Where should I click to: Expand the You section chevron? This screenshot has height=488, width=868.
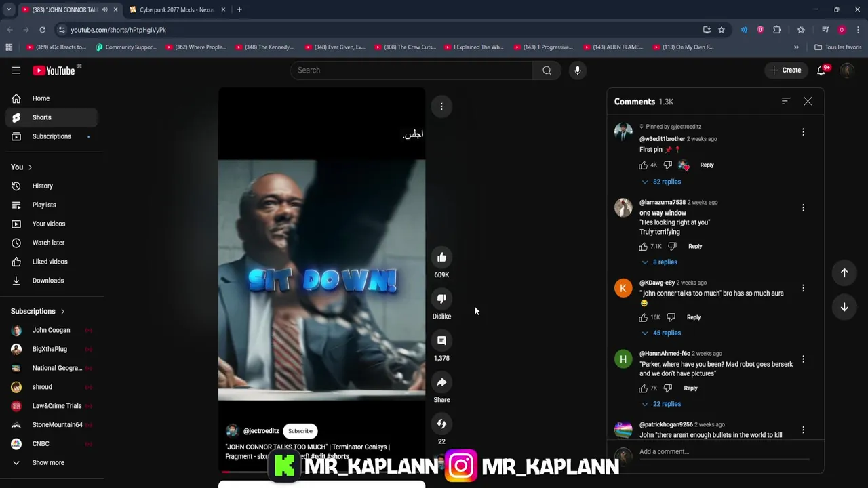click(x=30, y=167)
